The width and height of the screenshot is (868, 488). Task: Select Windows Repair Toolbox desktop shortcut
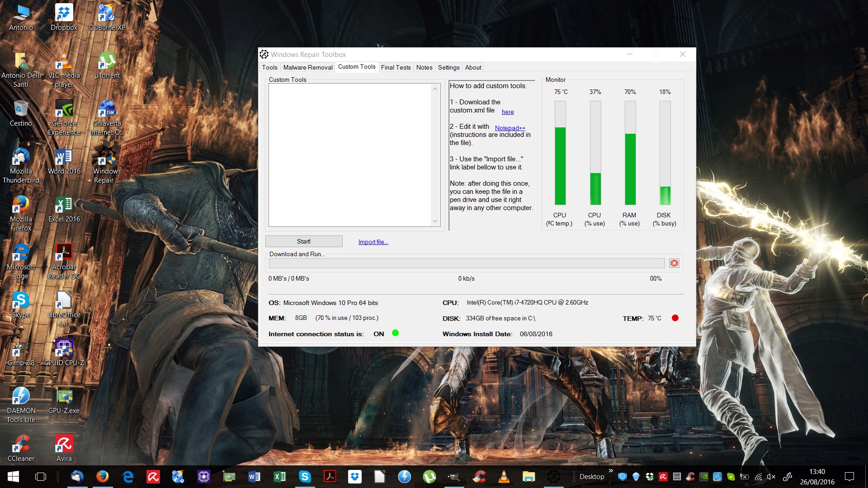(107, 166)
